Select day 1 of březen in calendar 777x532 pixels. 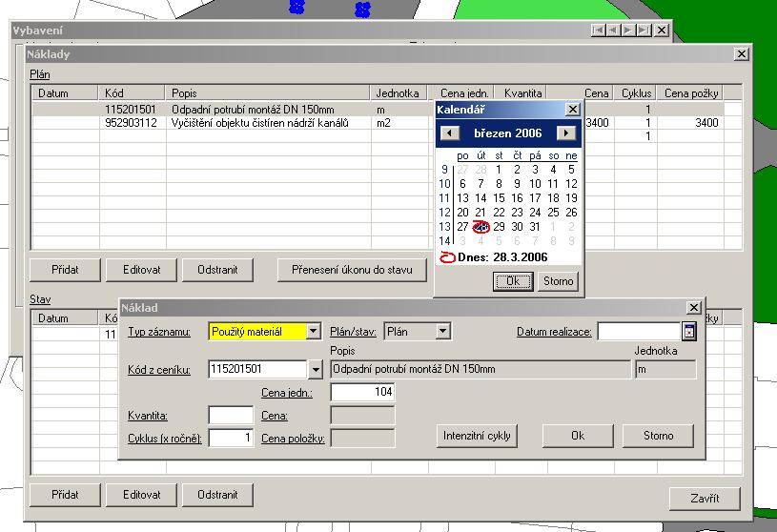pos(499,170)
